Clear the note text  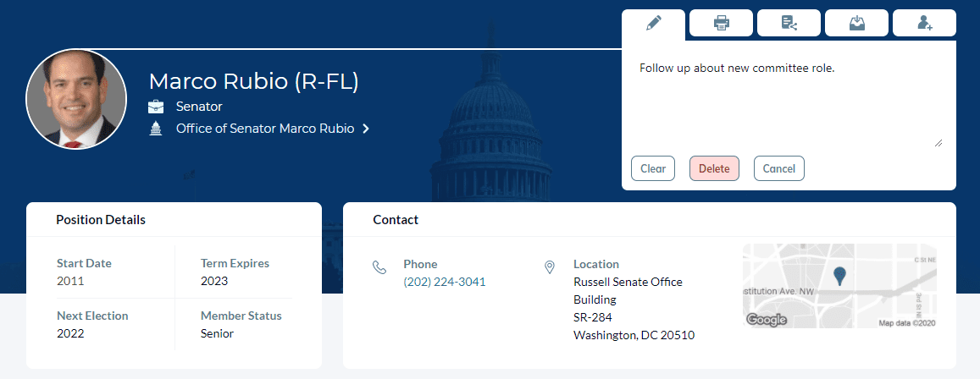pos(653,168)
